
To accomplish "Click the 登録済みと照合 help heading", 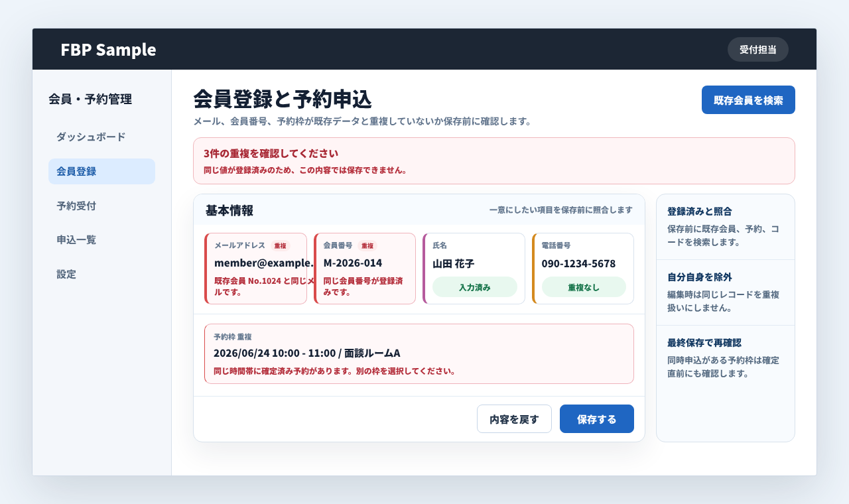I will [700, 212].
